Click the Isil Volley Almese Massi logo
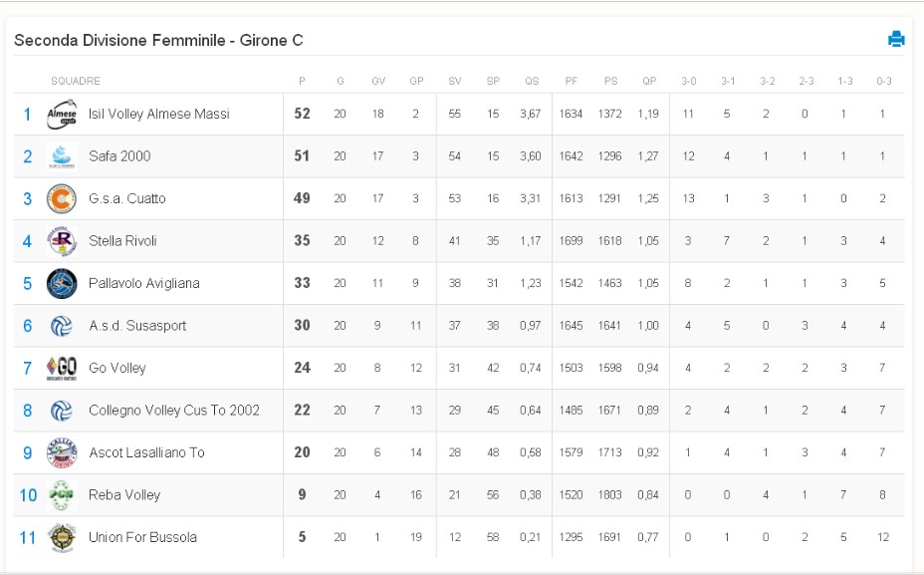Image resolution: width=924 pixels, height=575 pixels. pyautogui.click(x=62, y=114)
